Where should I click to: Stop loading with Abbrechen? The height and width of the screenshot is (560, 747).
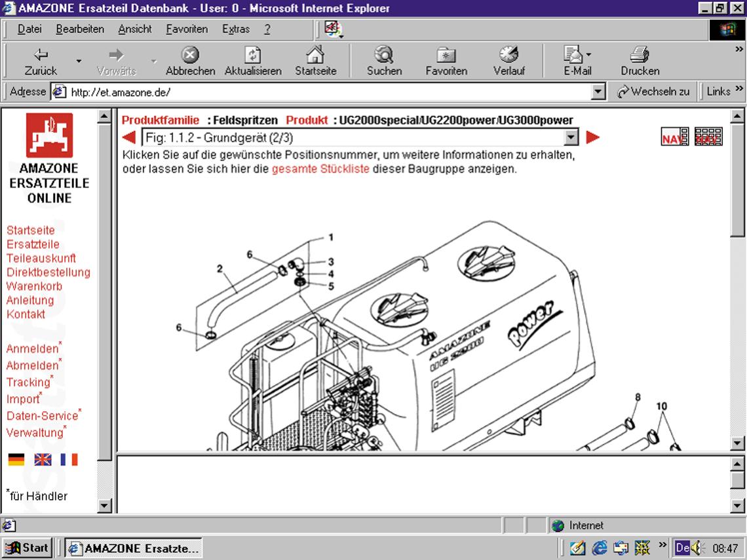click(190, 62)
